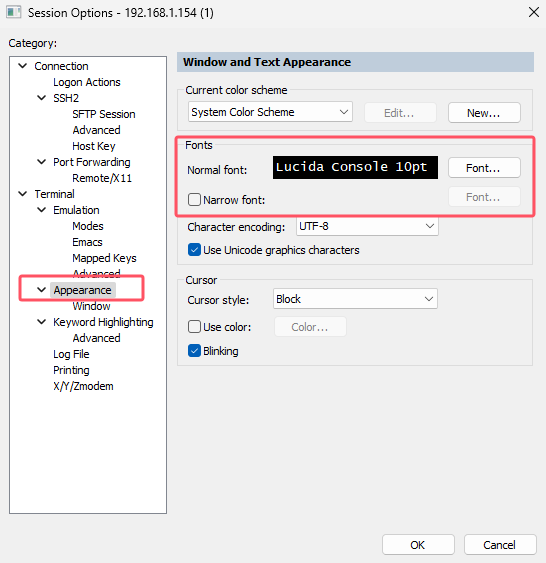Enable the Use color checkbox
The image size is (546, 563).
194,327
